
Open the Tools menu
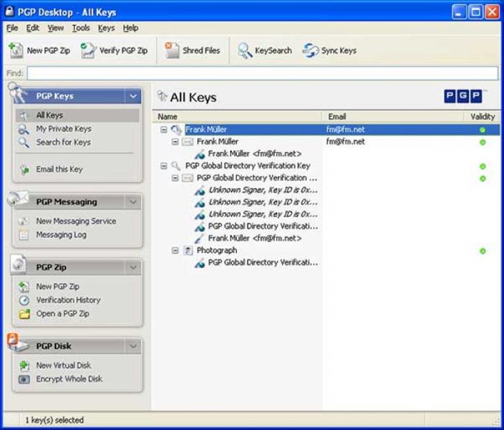81,28
